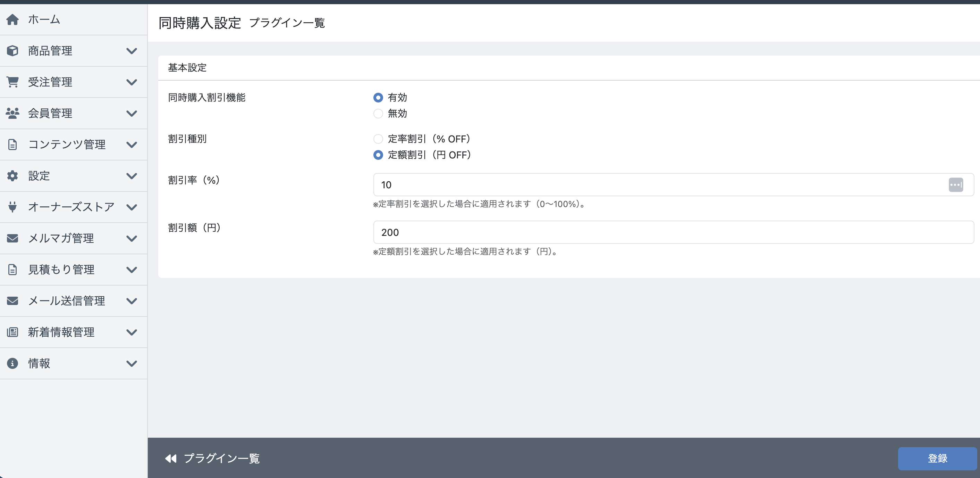
Task: Go back via プラグイン一覧 footer link
Action: click(x=221, y=458)
